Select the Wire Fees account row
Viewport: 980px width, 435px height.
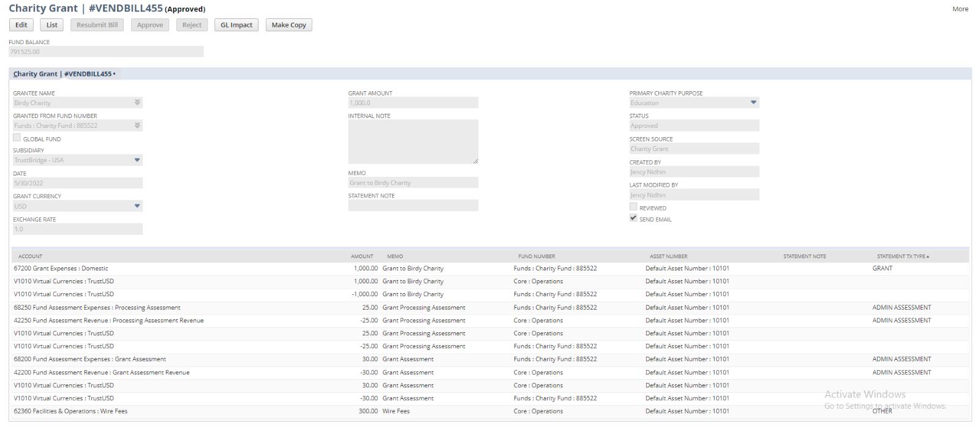71,411
